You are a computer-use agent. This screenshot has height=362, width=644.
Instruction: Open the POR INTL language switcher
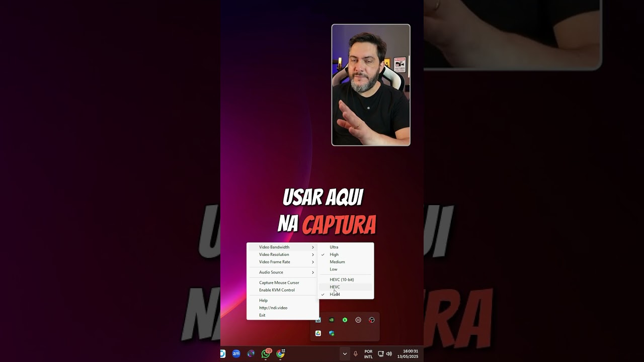[x=369, y=354]
